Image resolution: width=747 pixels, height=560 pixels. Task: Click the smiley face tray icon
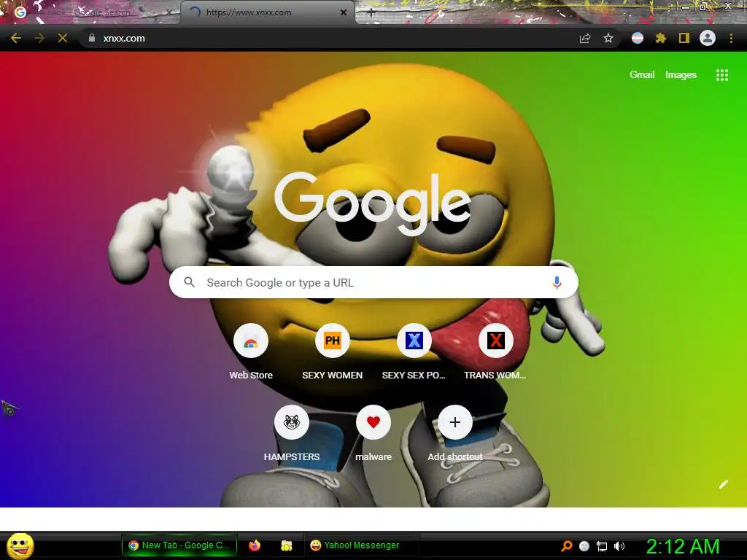pyautogui.click(x=584, y=546)
